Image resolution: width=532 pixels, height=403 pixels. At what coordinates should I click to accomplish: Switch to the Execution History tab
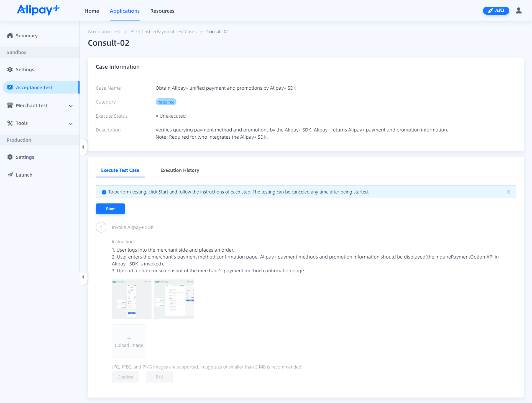(x=180, y=170)
